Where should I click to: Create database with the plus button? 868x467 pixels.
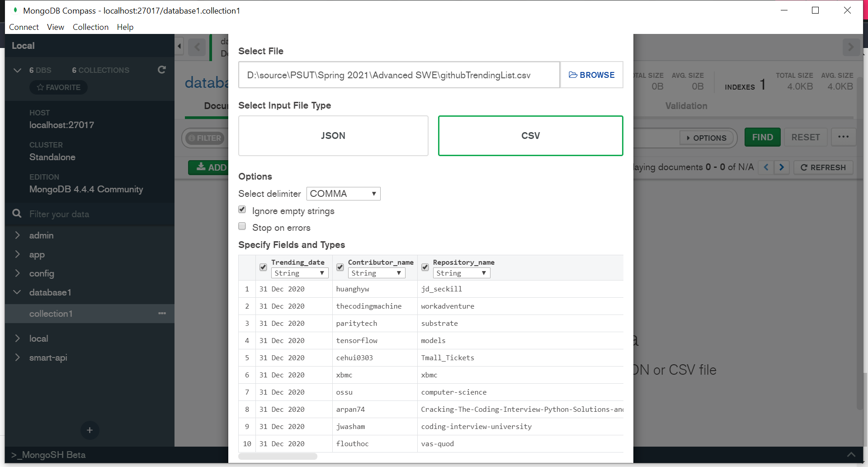point(90,430)
